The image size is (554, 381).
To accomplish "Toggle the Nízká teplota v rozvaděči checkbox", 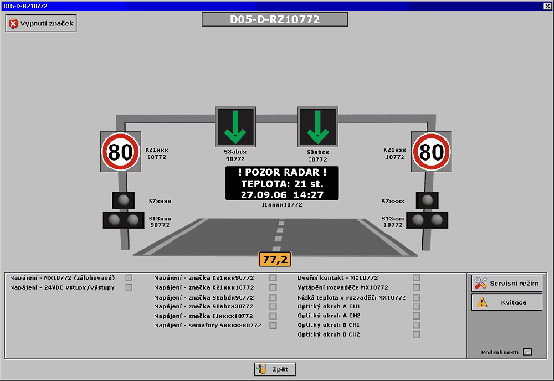I will tap(417, 297).
